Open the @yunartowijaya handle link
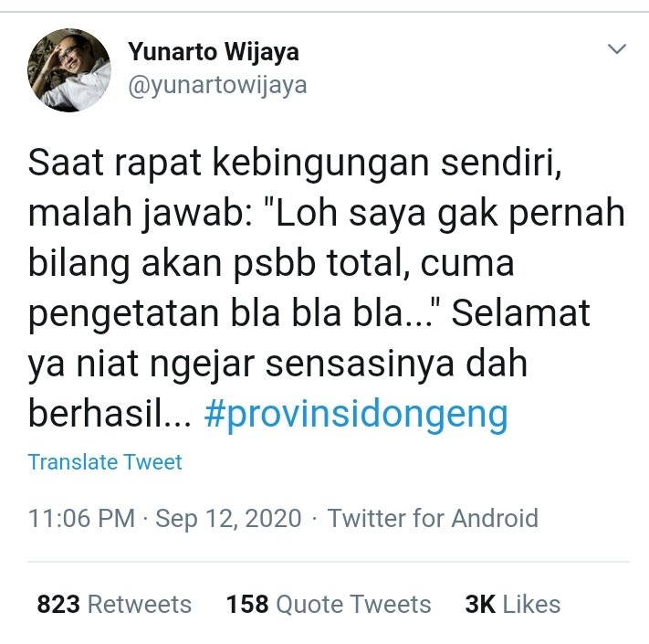 coord(218,86)
